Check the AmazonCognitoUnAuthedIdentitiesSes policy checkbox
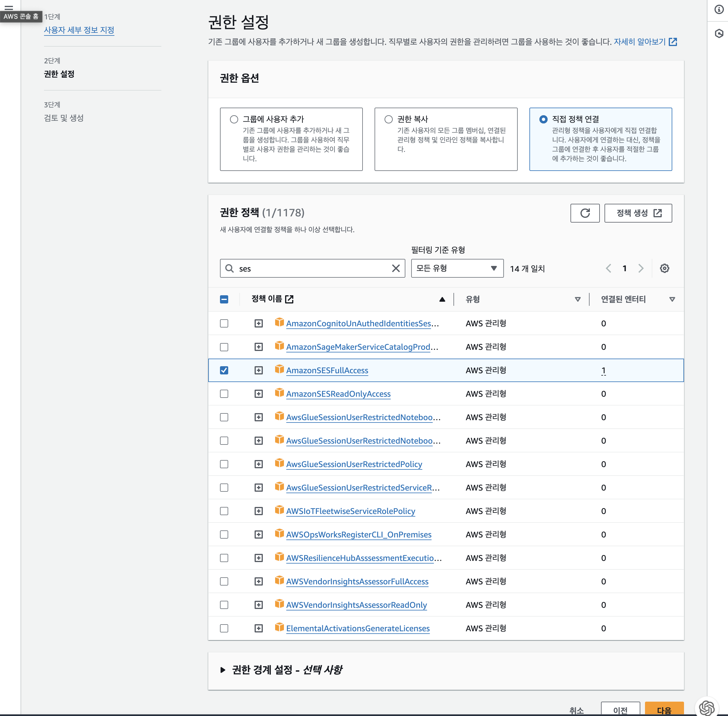The width and height of the screenshot is (728, 716). [x=224, y=323]
